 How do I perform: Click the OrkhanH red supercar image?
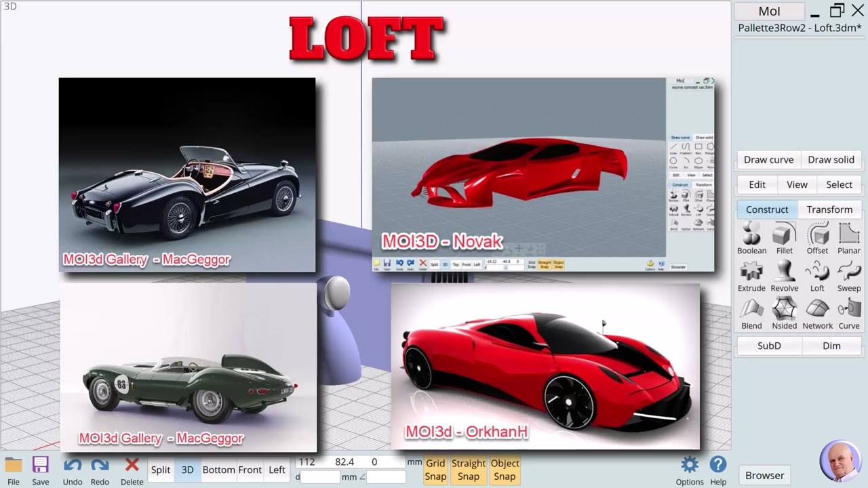tap(545, 367)
